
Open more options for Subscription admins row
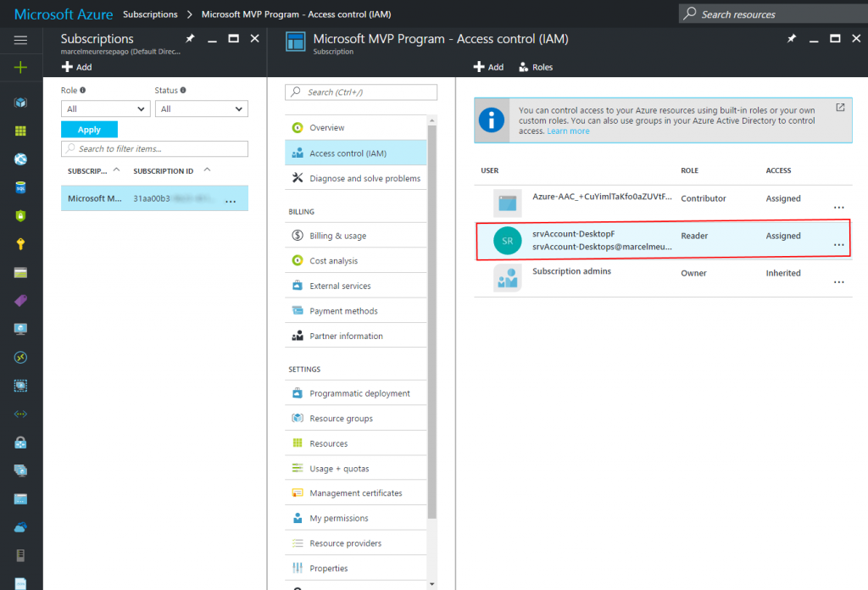tap(838, 282)
